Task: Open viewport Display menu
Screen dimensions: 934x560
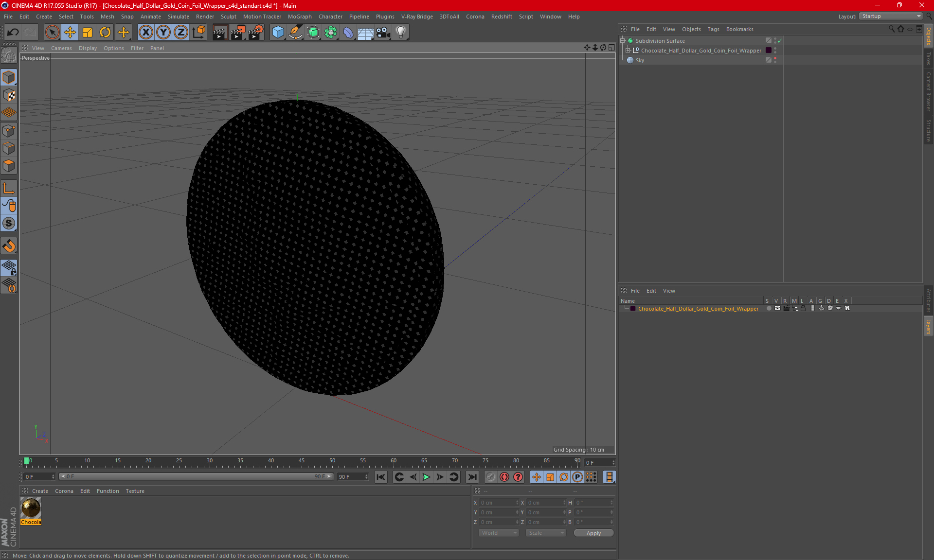Action: [x=88, y=48]
